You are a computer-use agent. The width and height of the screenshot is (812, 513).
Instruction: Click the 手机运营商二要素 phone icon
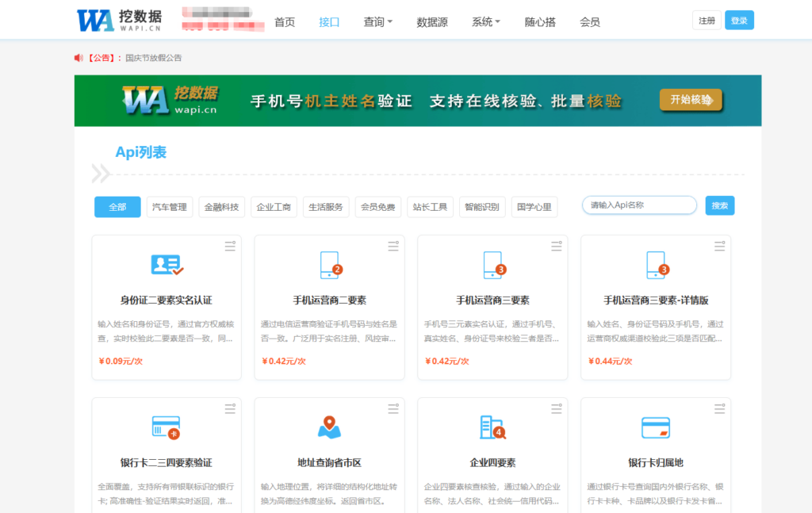point(330,265)
